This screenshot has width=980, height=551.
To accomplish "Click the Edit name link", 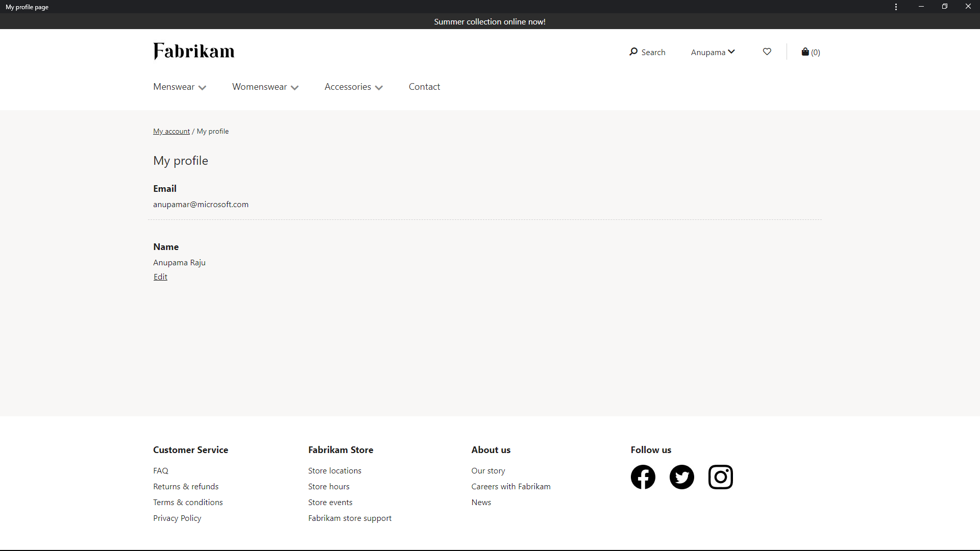I will (x=160, y=277).
